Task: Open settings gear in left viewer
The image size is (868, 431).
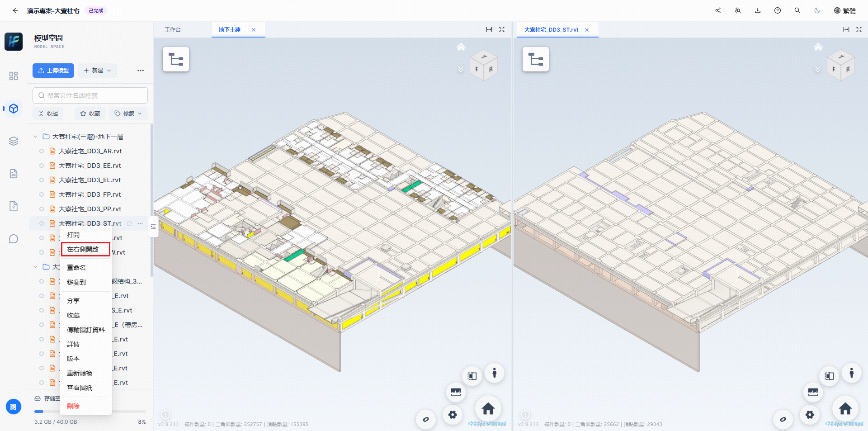Action: click(x=453, y=415)
